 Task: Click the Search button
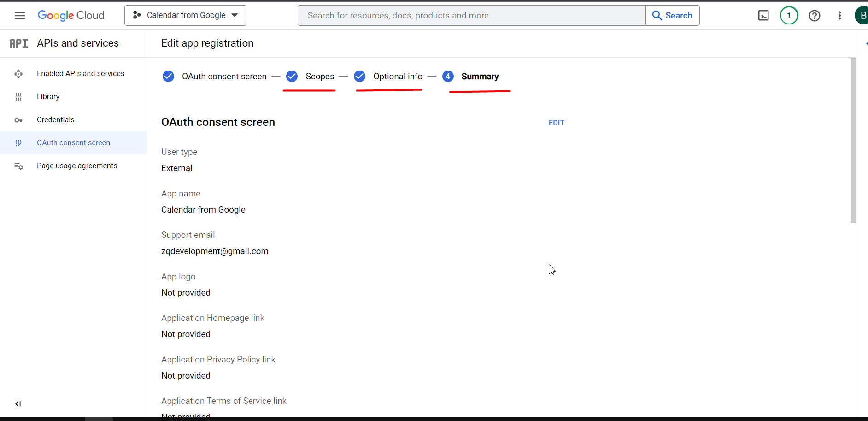click(x=673, y=16)
